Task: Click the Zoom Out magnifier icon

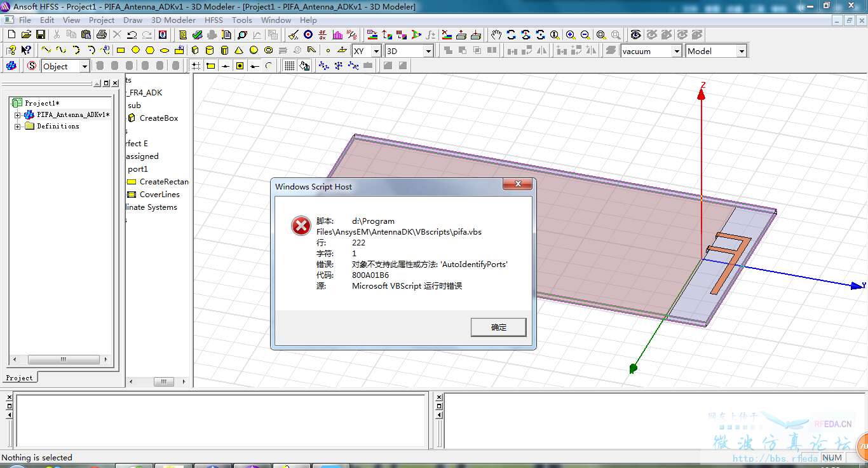Action: [585, 35]
